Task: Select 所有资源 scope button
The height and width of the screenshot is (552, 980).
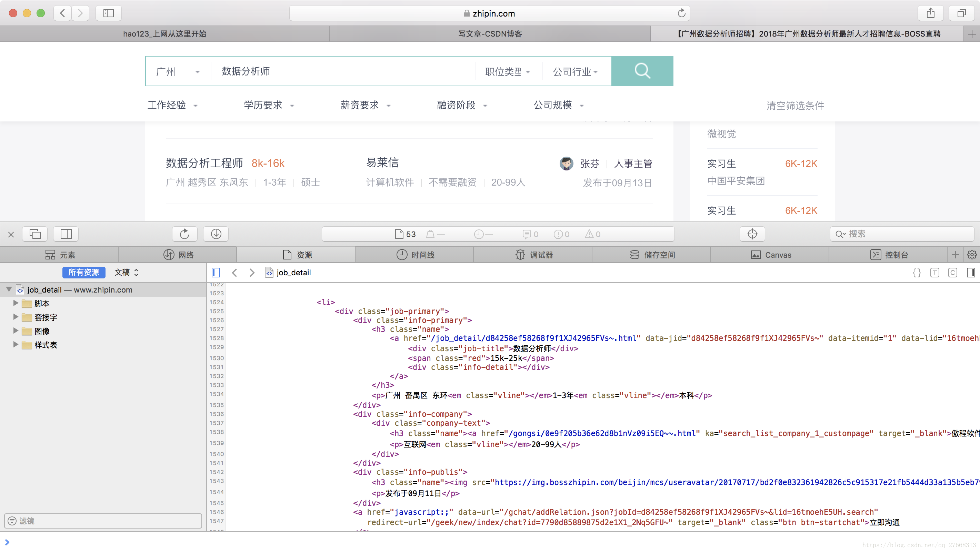Action: (84, 272)
